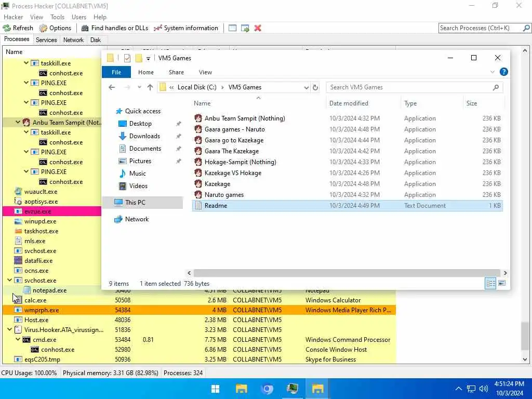Screen dimensions: 532x399
Task: Open the quick access toolbar customize dropdown
Action: (148, 58)
